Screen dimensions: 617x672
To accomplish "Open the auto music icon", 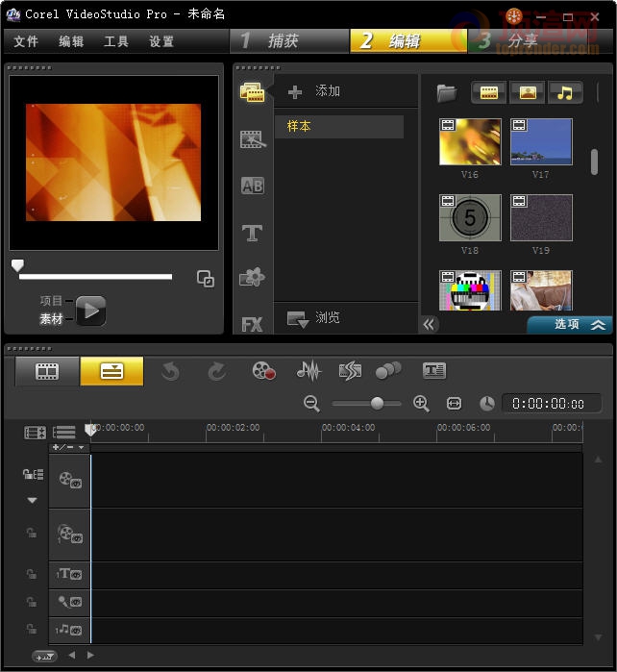I will click(350, 371).
